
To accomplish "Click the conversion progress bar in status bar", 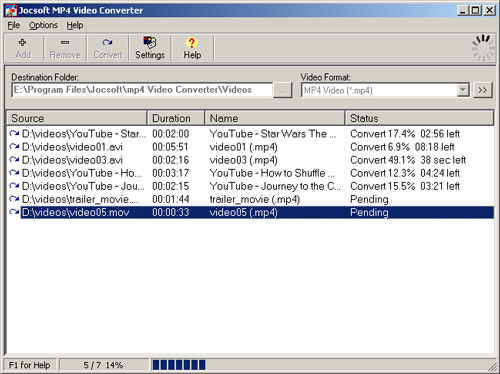I will [x=179, y=365].
